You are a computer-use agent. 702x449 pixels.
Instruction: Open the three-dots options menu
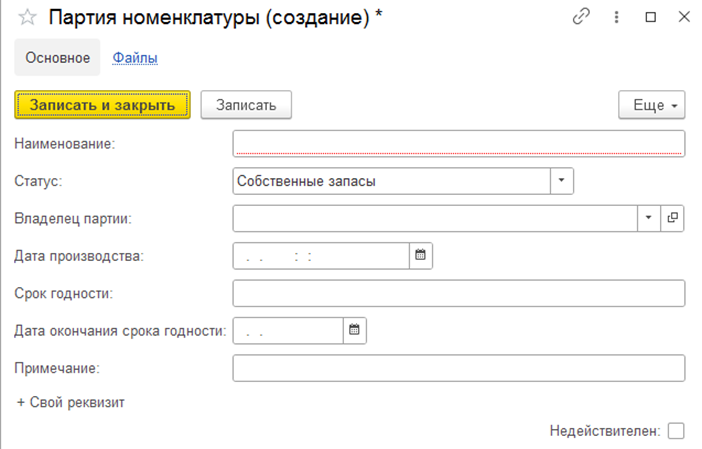pyautogui.click(x=616, y=17)
